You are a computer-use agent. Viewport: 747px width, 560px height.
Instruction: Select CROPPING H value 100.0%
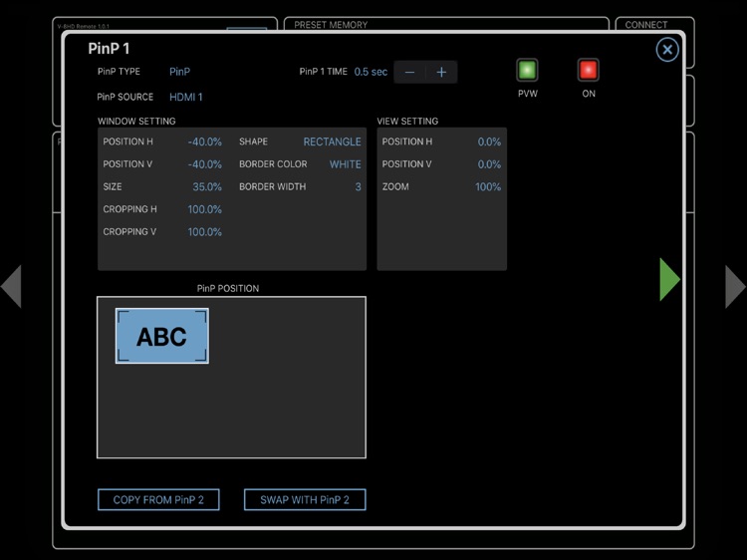pos(205,209)
